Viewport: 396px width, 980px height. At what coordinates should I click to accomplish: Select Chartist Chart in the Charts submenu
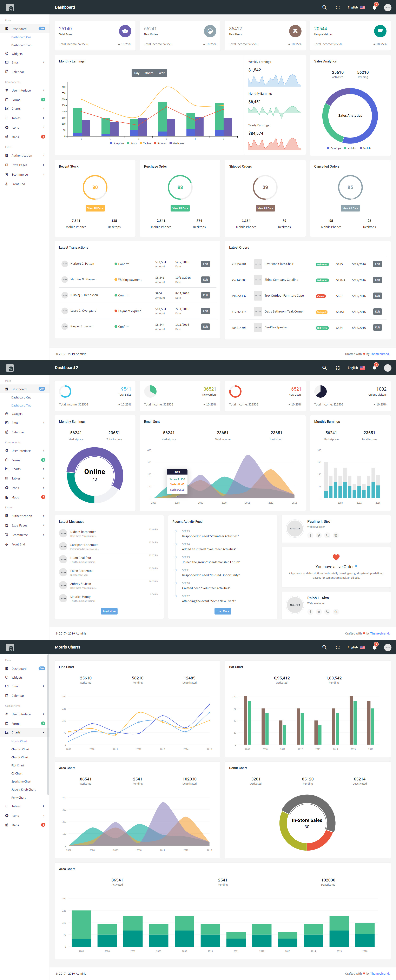pos(20,750)
